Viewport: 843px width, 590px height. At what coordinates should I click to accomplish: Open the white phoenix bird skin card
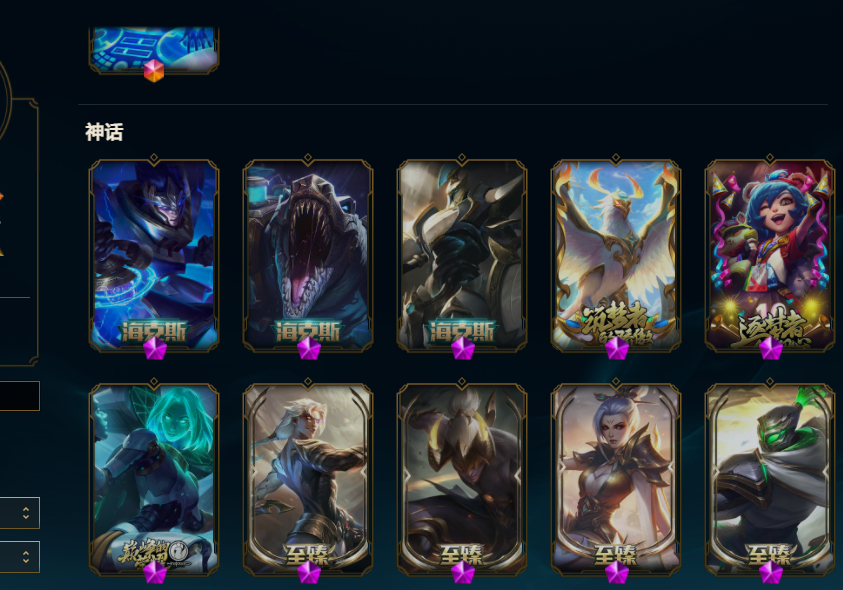[616, 255]
